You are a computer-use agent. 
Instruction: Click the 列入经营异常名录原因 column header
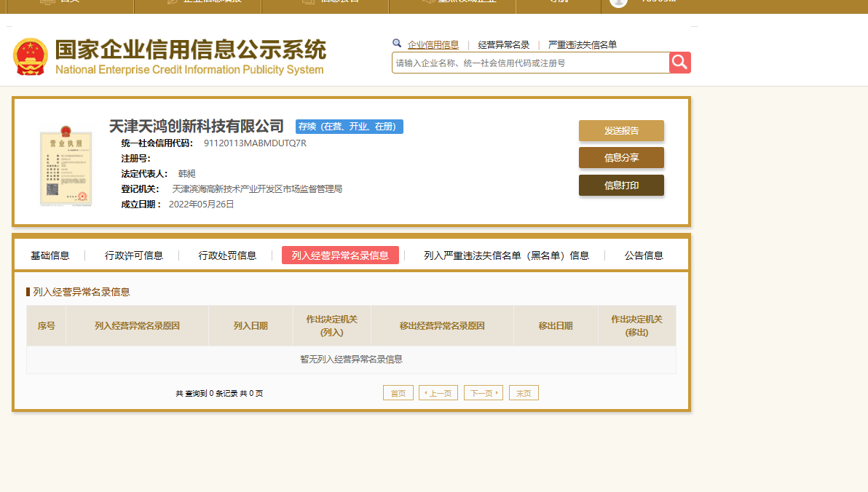138,326
